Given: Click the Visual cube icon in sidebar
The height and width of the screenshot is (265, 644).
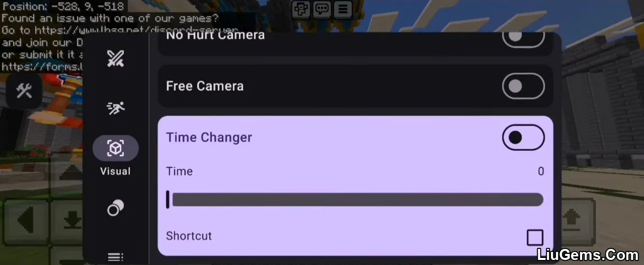Looking at the screenshot, I should (115, 148).
